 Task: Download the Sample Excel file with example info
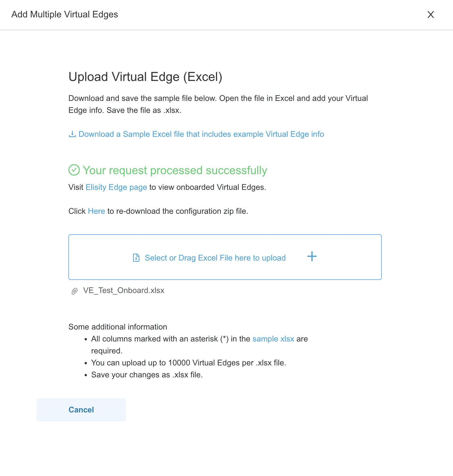click(x=201, y=134)
